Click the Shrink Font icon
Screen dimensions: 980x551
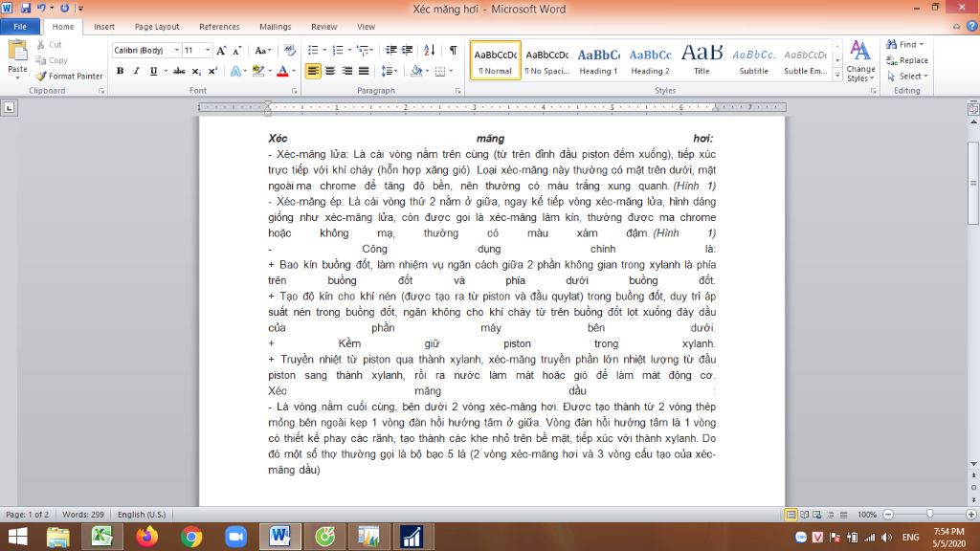237,50
